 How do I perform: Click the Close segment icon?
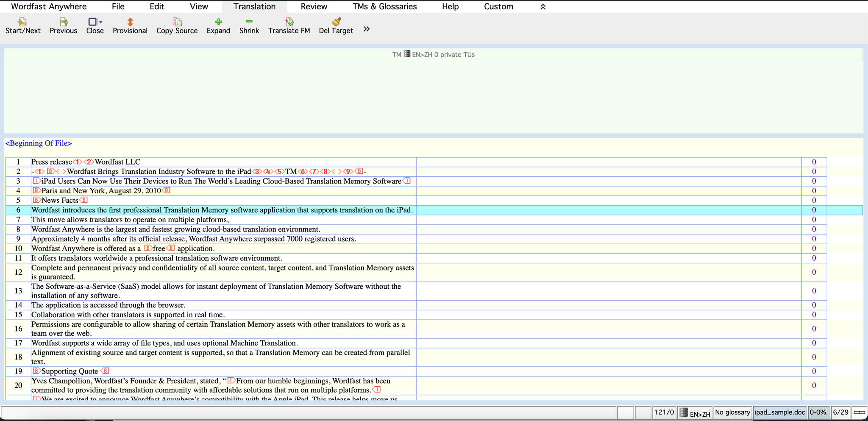tap(92, 21)
